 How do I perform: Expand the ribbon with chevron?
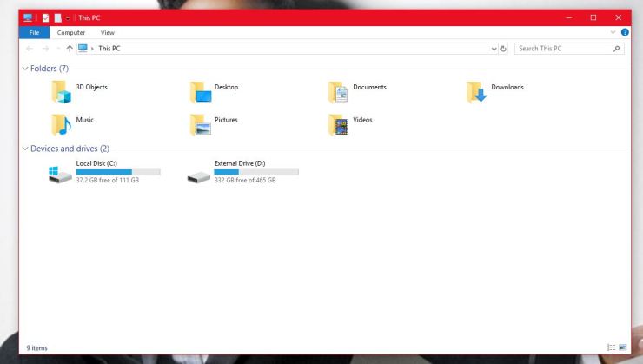[613, 32]
